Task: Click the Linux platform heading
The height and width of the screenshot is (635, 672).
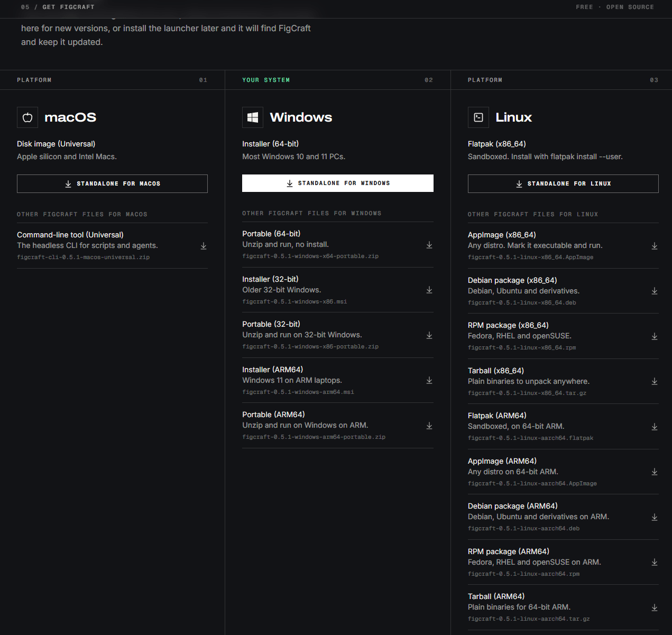Action: [513, 117]
